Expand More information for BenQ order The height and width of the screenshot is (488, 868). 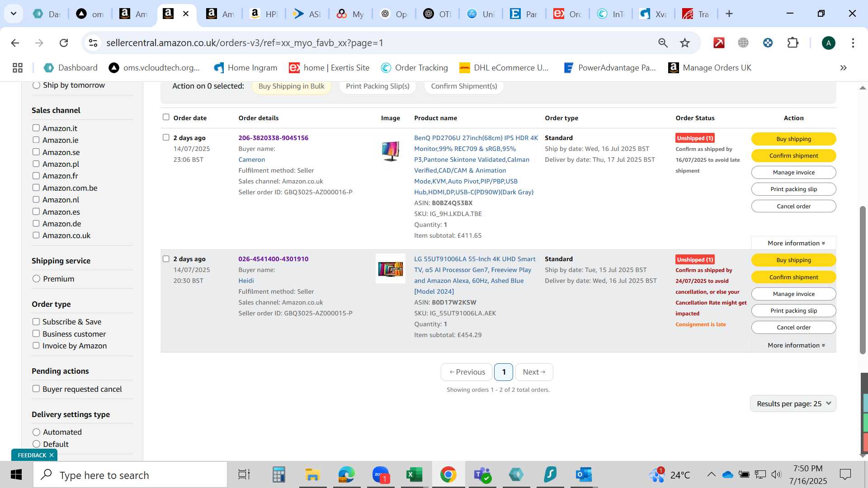[796, 243]
